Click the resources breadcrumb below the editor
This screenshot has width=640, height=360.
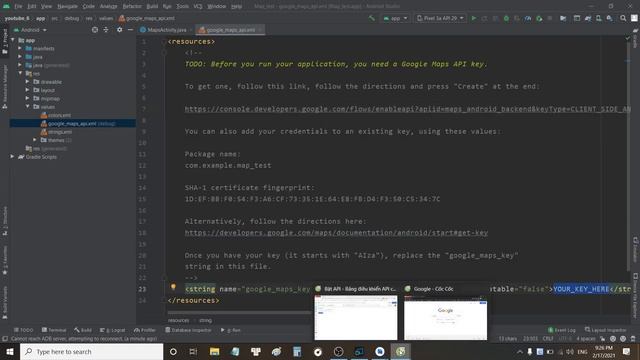[178, 320]
